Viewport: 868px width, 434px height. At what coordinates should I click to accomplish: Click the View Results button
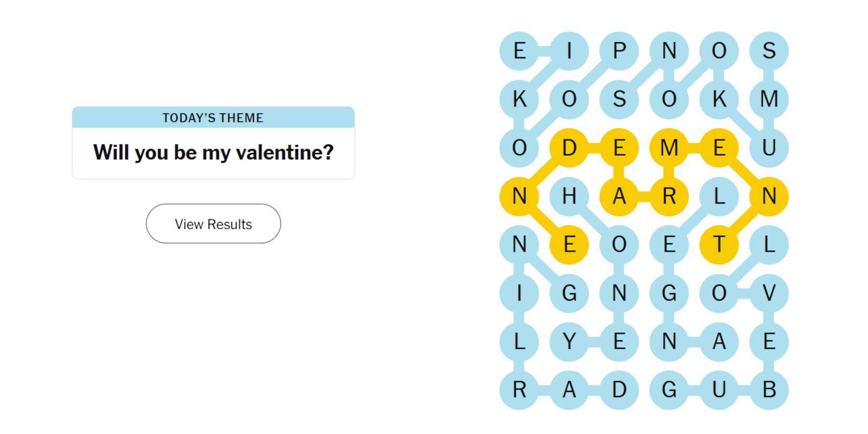click(213, 224)
